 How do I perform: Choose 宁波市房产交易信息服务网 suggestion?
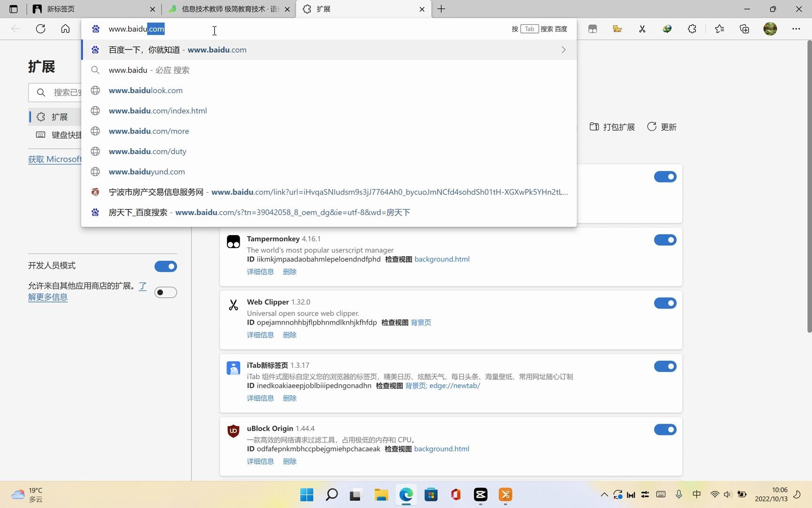coord(329,192)
